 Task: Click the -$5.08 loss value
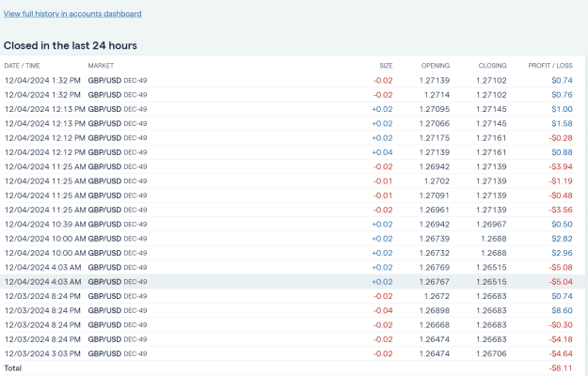pyautogui.click(x=561, y=267)
